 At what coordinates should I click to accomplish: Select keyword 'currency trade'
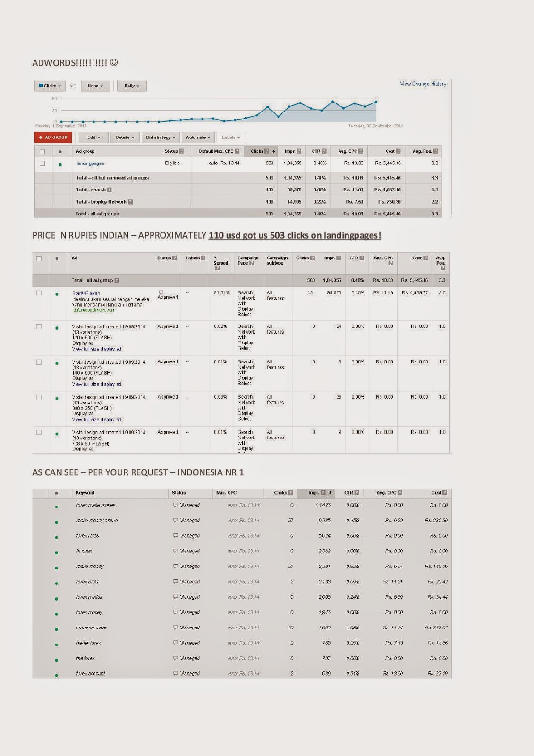[91, 627]
